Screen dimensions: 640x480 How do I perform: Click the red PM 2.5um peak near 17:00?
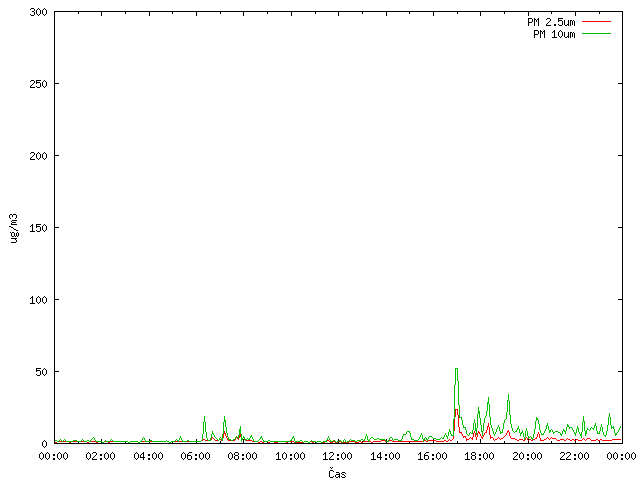point(456,410)
